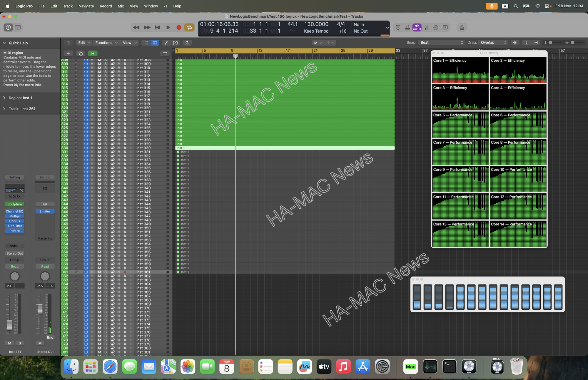Click the catch playhead icon
588x380 pixels.
187,43
